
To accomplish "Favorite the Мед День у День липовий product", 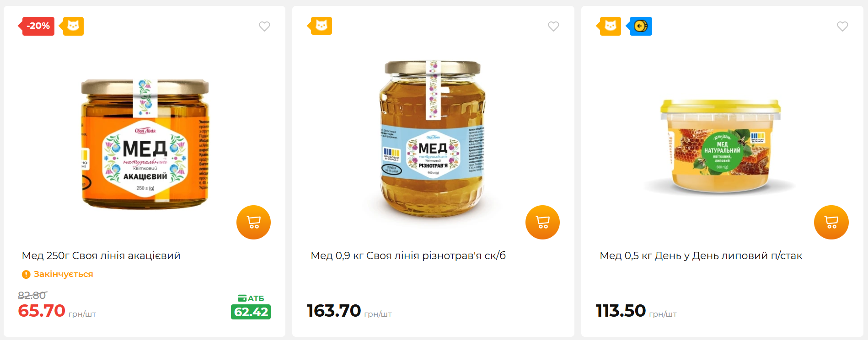I will (x=842, y=27).
